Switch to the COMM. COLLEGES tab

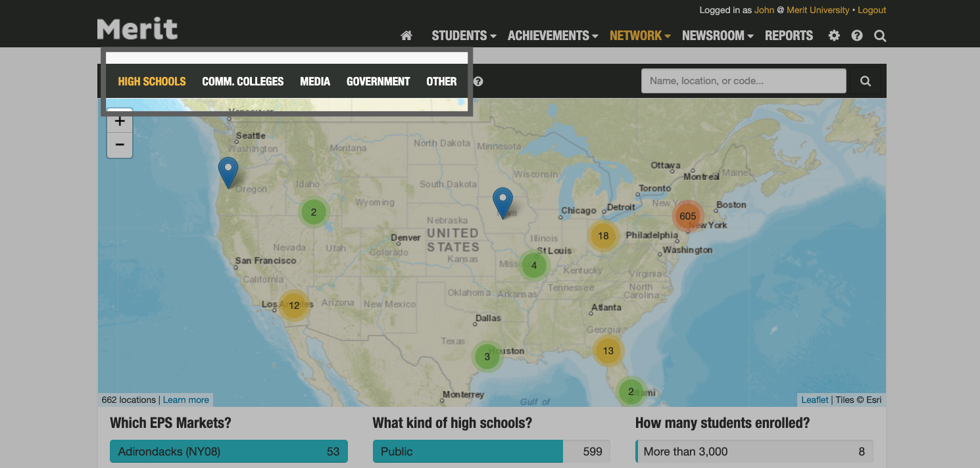(x=243, y=81)
